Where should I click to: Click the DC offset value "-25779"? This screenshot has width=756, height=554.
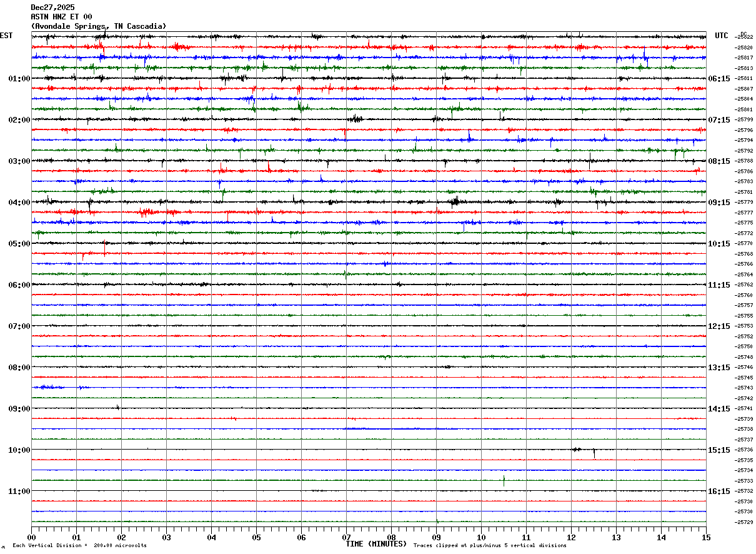tap(744, 203)
